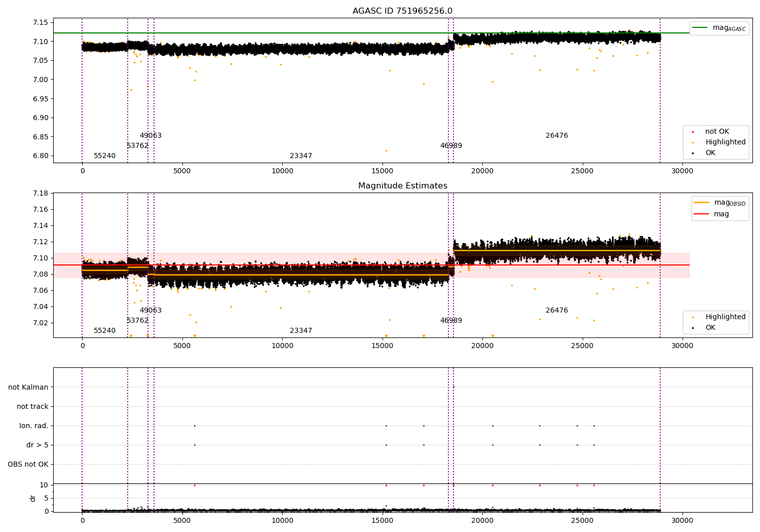The height and width of the screenshot is (532, 760).
Task: Click the 53762 label in the top plot
Action: [x=138, y=146]
